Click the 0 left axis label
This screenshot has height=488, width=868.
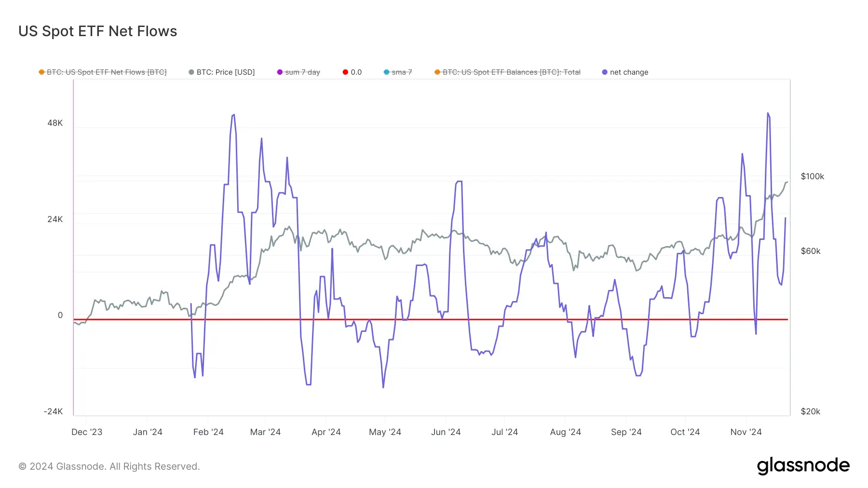click(x=60, y=315)
